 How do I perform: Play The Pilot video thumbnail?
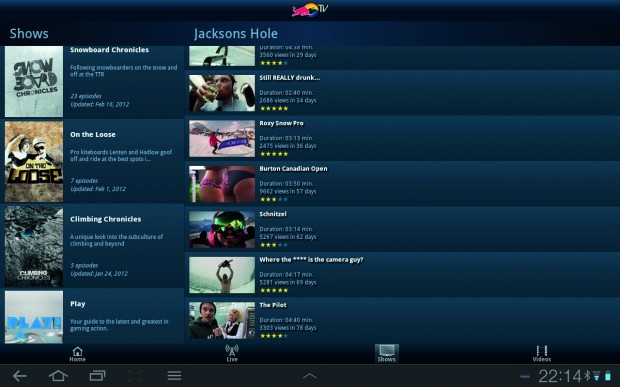(x=222, y=321)
